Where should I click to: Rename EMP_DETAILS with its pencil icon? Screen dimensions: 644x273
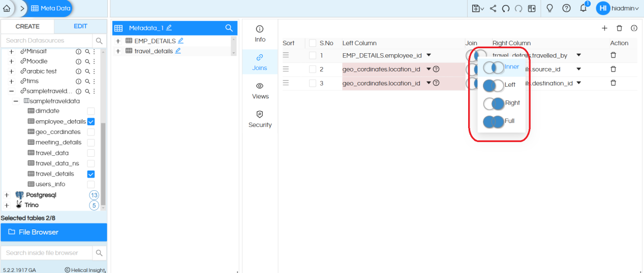pos(180,41)
